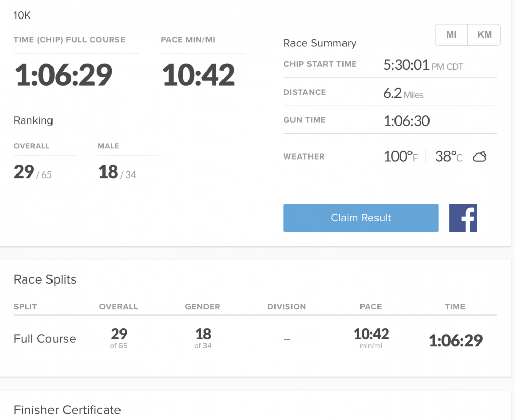515x420 pixels.
Task: Click the Race Splits heading
Action: coord(45,279)
